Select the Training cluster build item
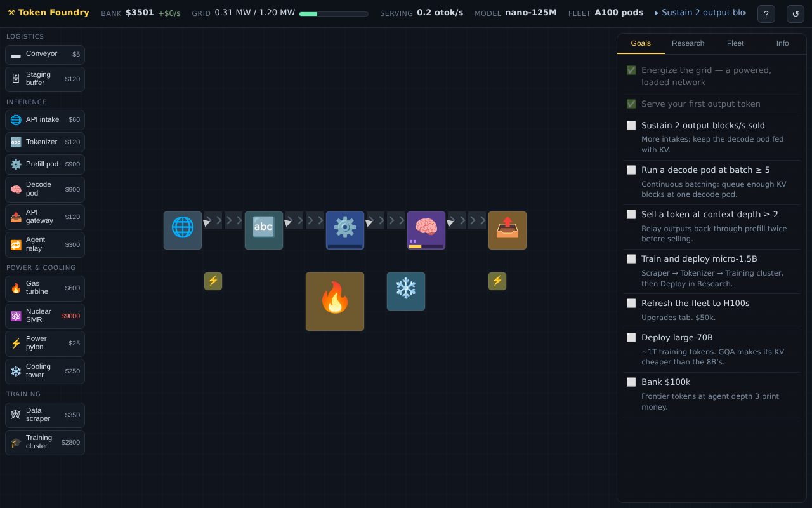The image size is (812, 508). tap(45, 443)
